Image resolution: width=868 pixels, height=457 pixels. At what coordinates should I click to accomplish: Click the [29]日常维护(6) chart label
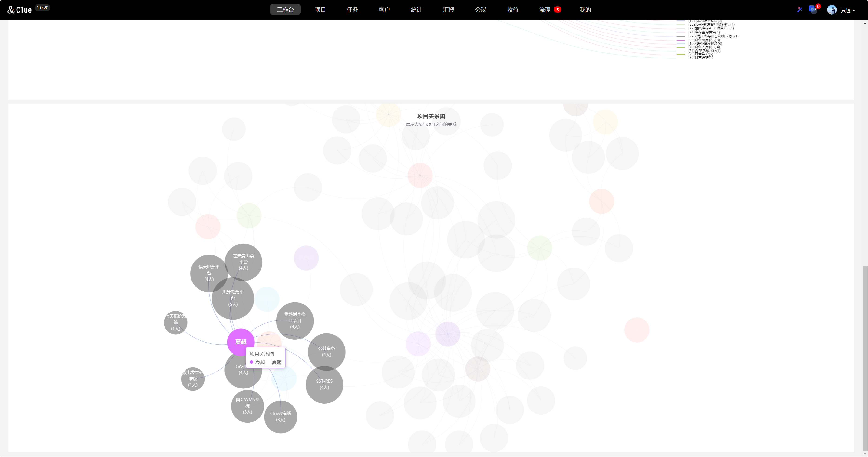(x=700, y=54)
